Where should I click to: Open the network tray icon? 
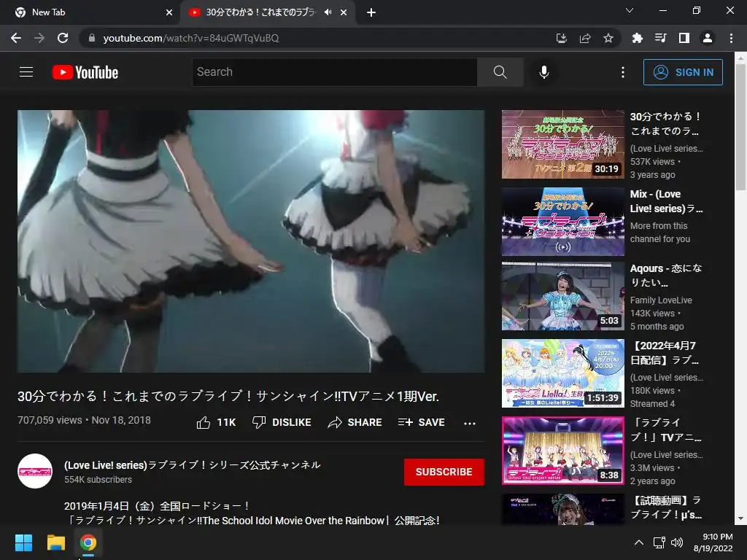point(659,542)
